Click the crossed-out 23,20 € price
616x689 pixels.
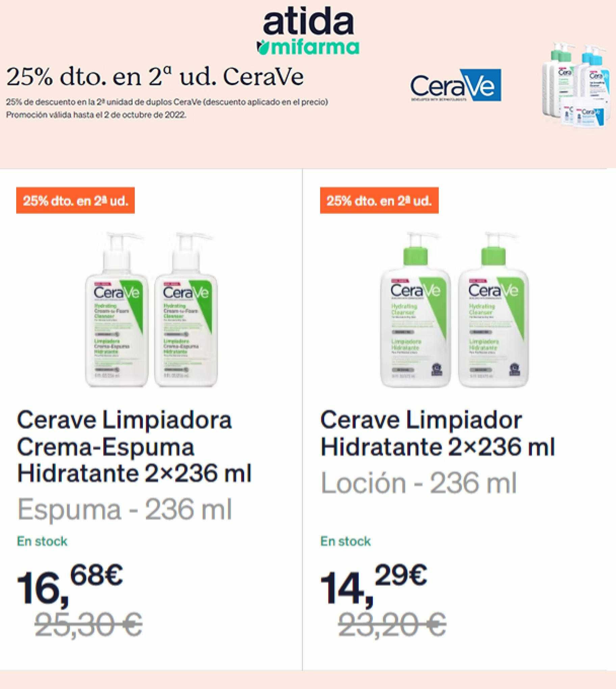point(392,624)
